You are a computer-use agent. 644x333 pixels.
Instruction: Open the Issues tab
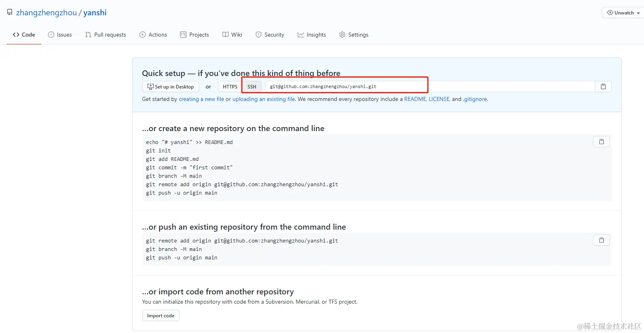coord(60,35)
